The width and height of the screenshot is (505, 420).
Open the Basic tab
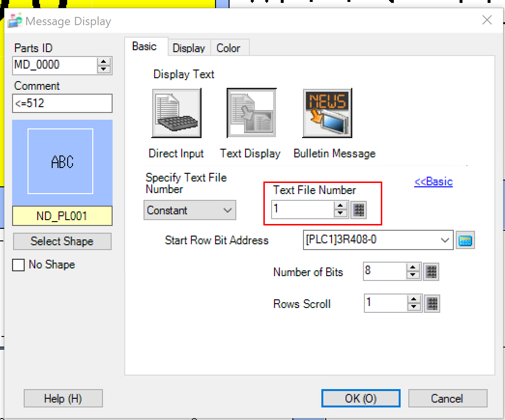click(144, 47)
